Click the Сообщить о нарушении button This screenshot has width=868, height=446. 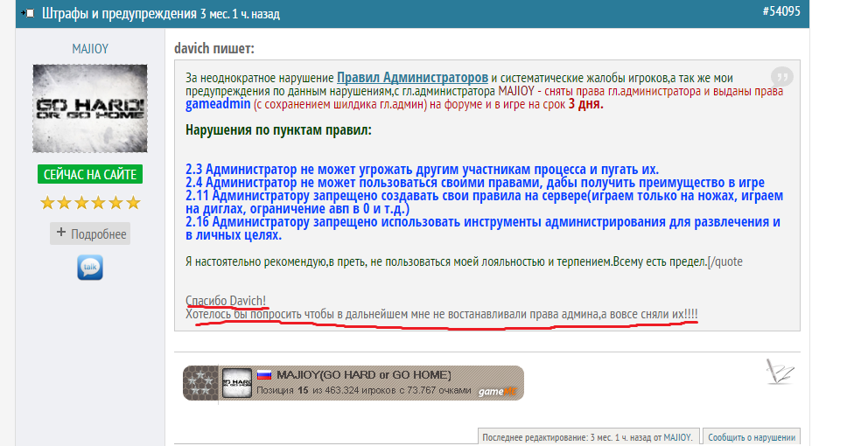click(x=751, y=436)
